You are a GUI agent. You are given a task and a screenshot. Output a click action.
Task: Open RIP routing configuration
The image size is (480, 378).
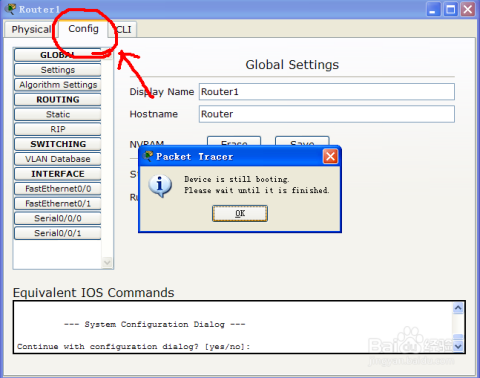coord(58,129)
